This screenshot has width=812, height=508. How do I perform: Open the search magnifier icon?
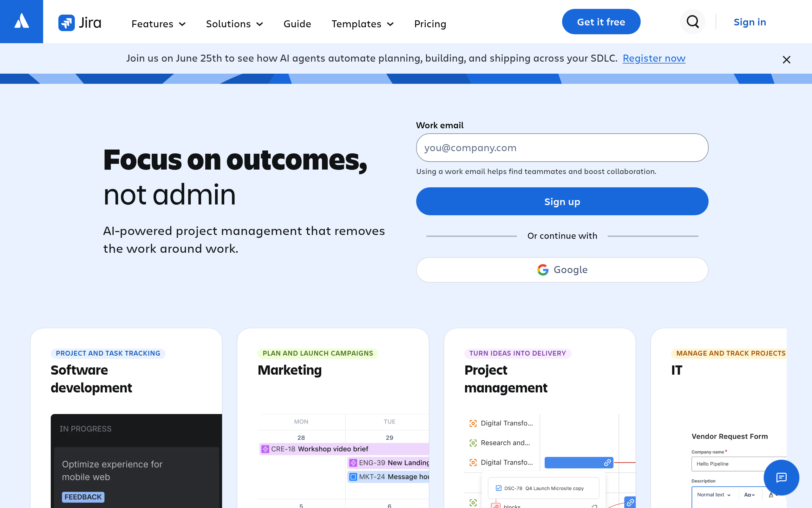(692, 22)
